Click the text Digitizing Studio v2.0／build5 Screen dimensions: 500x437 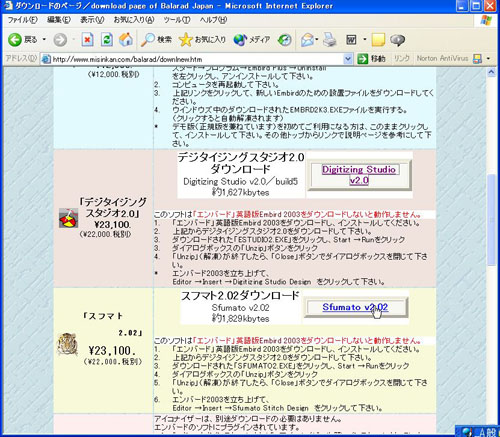pos(240,182)
